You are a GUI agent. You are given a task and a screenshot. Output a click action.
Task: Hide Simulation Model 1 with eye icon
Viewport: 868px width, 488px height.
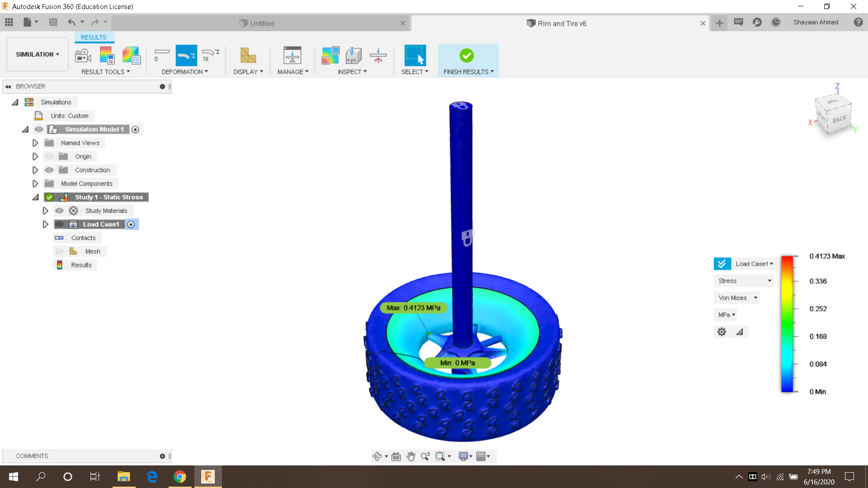coord(39,129)
